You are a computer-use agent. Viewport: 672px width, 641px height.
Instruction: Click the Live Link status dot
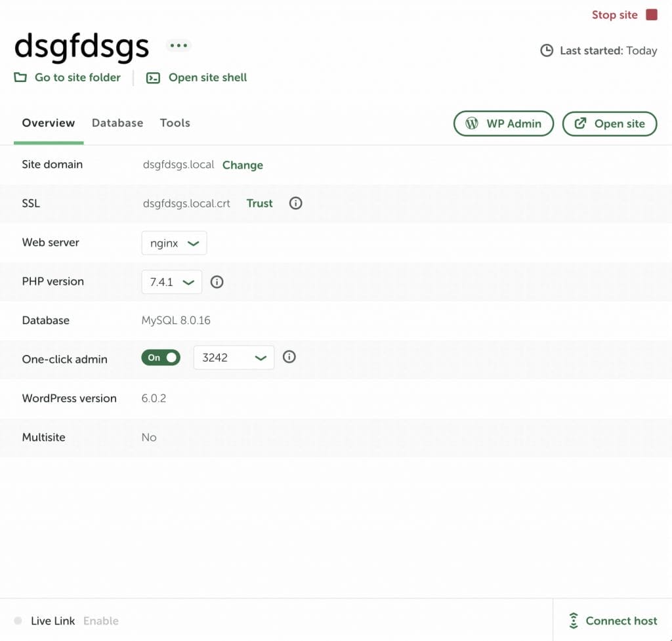point(18,621)
